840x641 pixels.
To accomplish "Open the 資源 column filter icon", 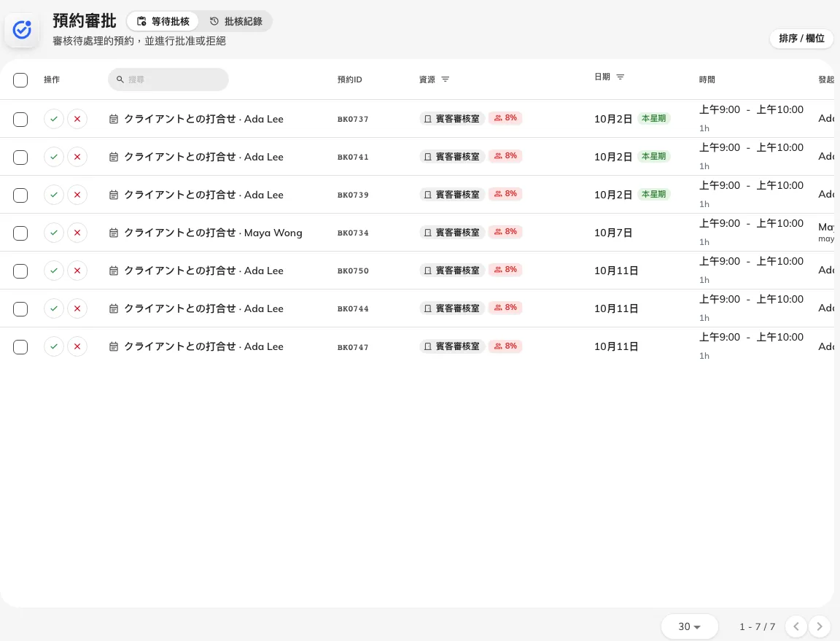I will [x=446, y=79].
